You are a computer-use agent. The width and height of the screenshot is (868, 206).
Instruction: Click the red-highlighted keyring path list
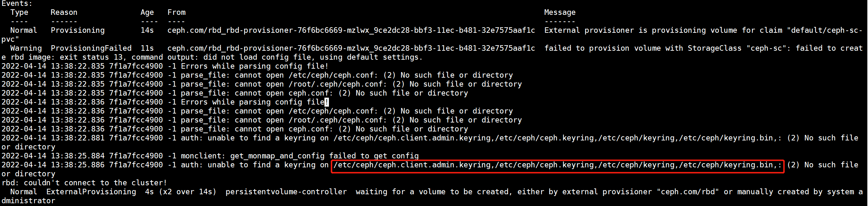pyautogui.click(x=557, y=165)
